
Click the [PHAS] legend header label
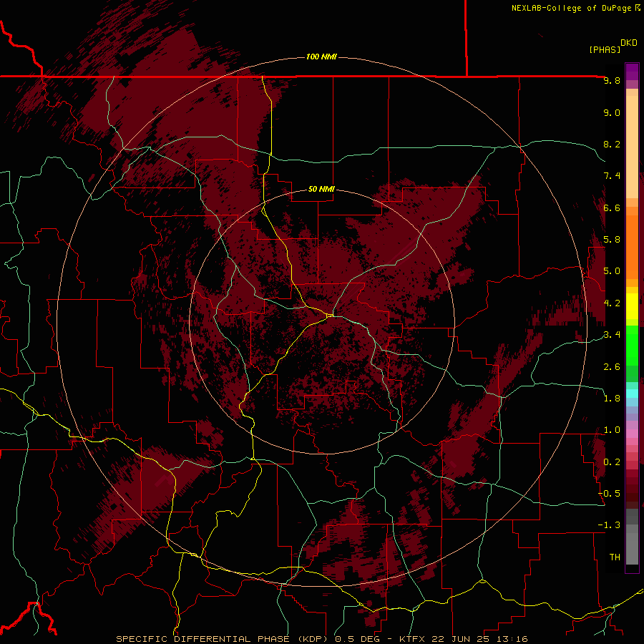(x=605, y=49)
